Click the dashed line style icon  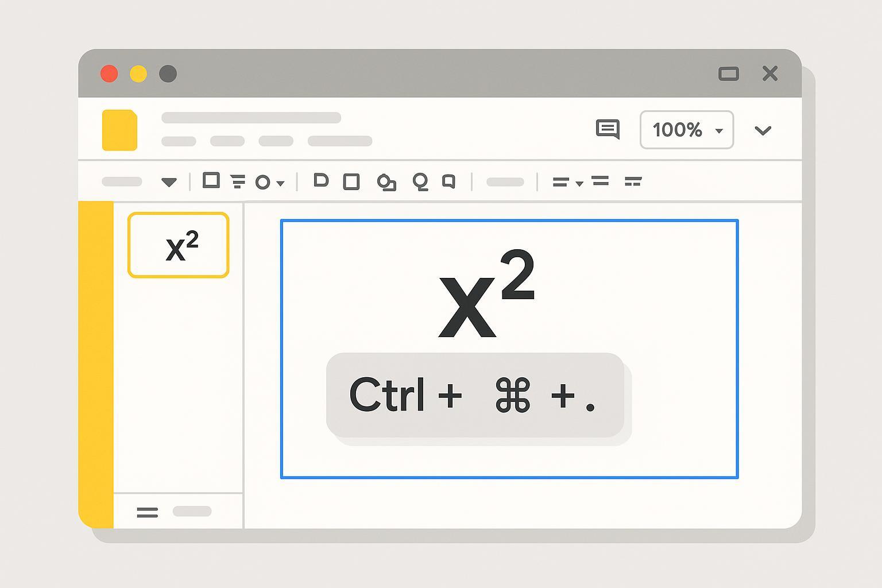[633, 182]
